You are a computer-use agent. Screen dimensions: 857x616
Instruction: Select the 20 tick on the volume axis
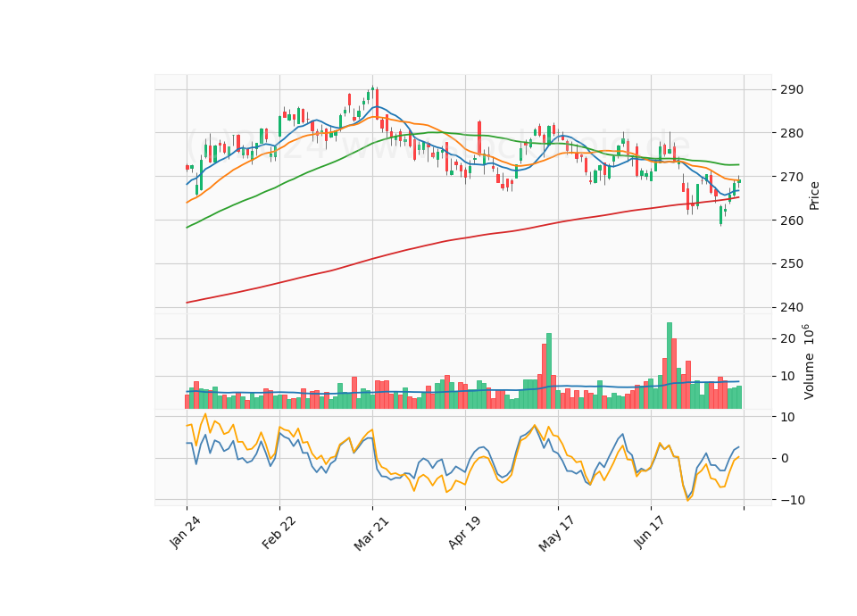click(787, 339)
